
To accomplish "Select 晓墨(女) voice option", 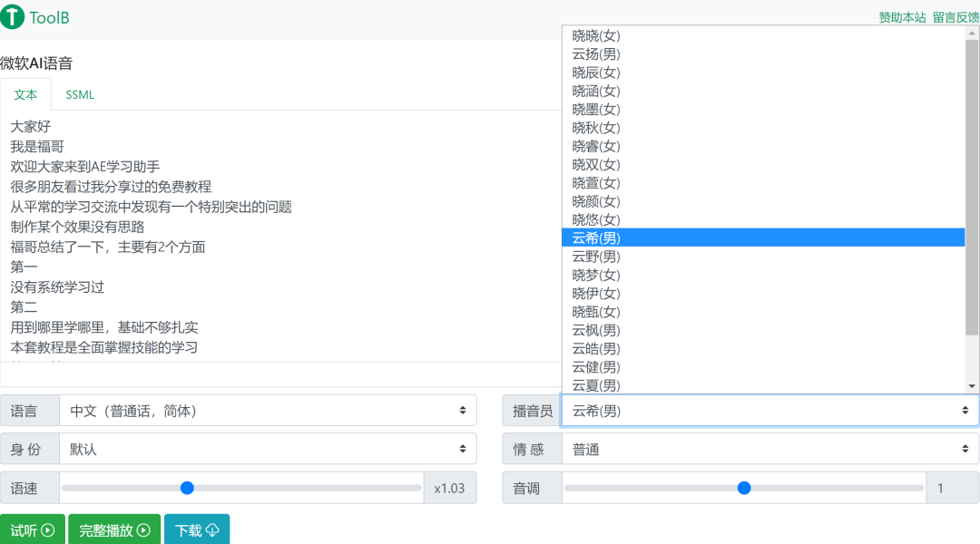I will pos(763,110).
